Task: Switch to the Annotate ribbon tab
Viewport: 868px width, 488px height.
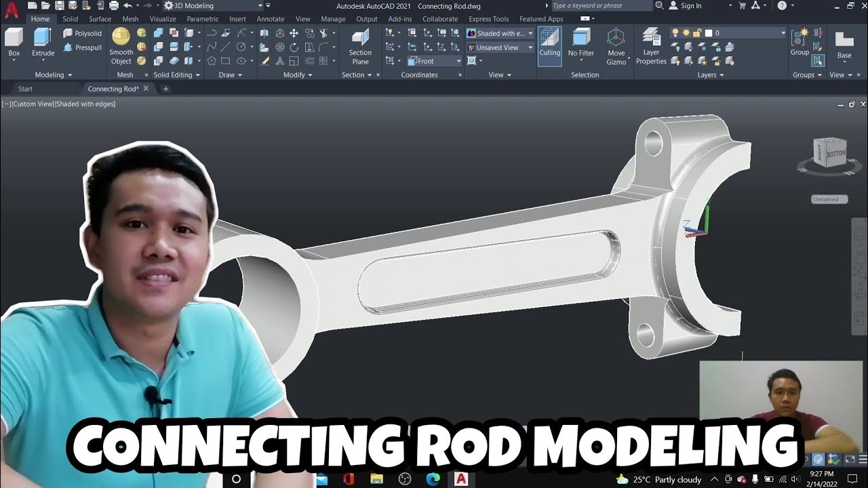Action: pos(271,19)
